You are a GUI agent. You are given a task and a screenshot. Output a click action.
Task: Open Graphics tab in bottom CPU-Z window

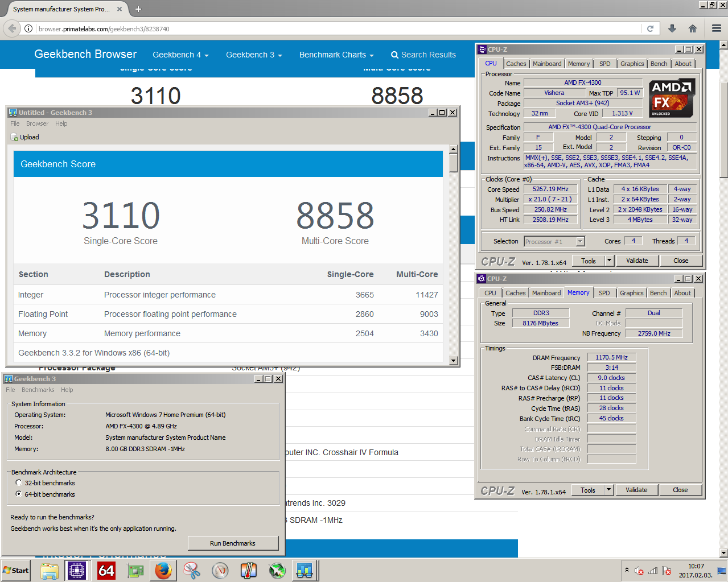632,293
